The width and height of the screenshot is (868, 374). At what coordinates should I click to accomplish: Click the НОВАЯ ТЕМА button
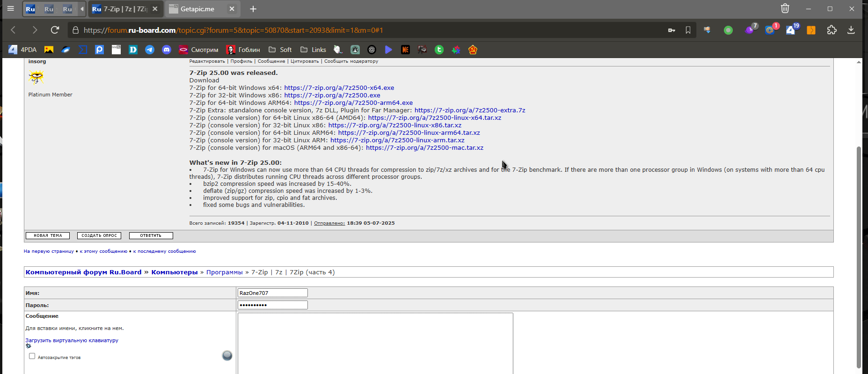(x=48, y=235)
